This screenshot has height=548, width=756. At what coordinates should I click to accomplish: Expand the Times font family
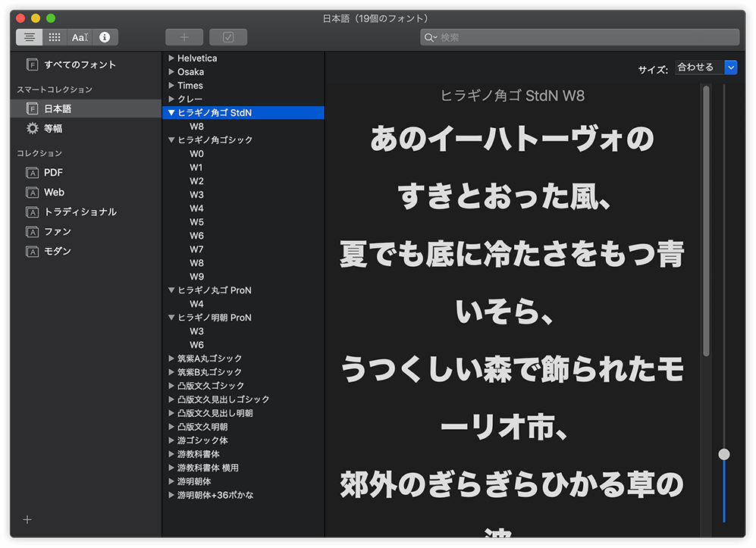coord(171,86)
